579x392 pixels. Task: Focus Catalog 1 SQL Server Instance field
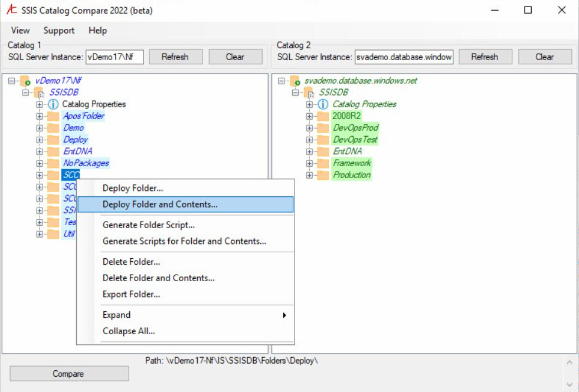coord(115,57)
